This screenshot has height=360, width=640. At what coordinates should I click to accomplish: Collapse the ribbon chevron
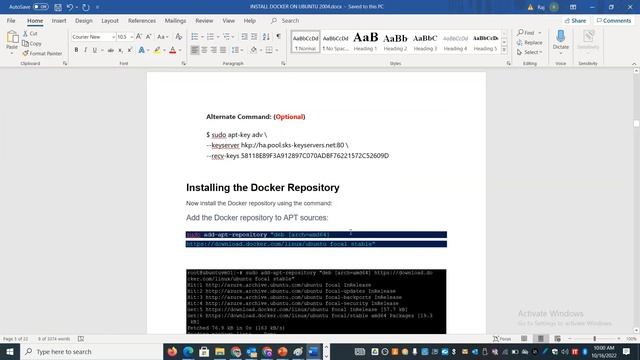[634, 64]
